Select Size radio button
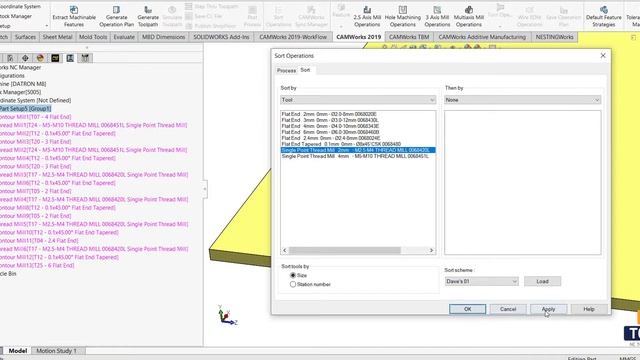This screenshot has width=640, height=360. point(293,275)
